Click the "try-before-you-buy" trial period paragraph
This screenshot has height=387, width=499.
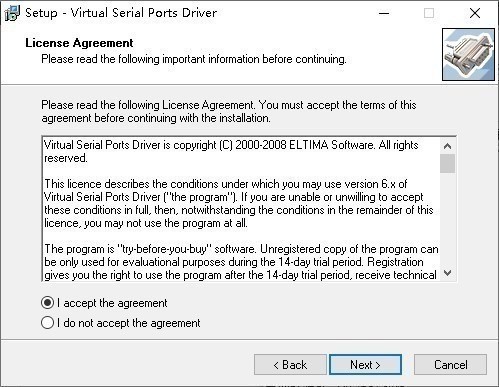click(x=241, y=262)
